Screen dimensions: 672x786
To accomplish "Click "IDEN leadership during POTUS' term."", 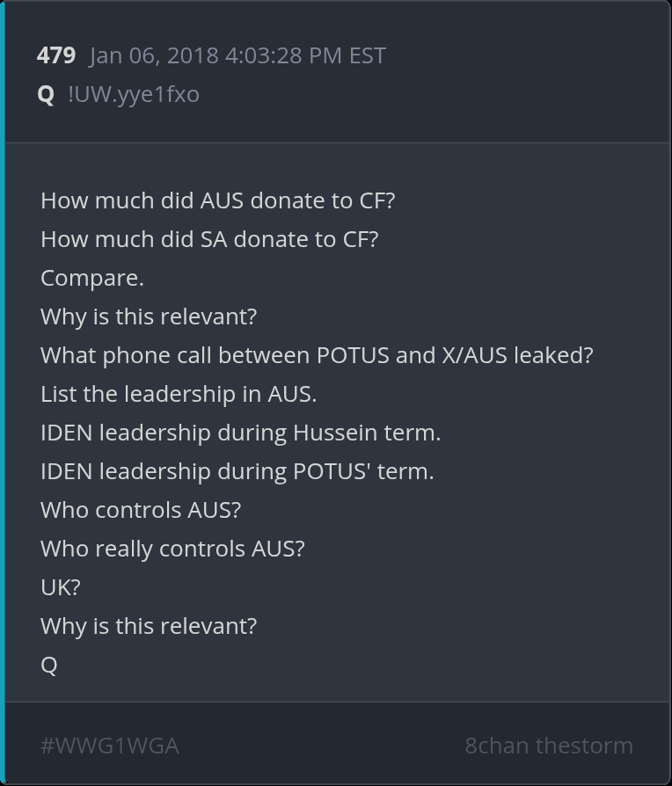I will coord(237,471).
